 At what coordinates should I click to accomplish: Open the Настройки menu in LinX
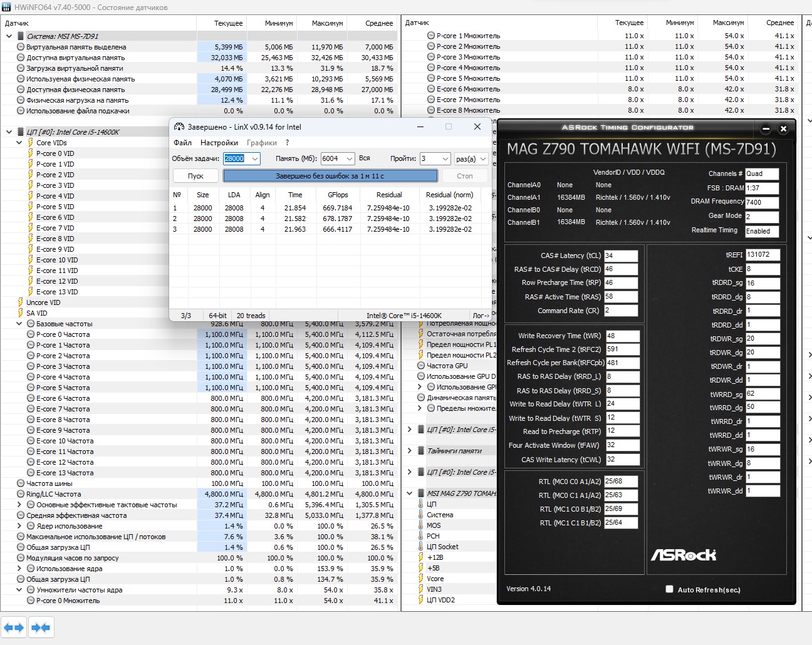click(219, 143)
